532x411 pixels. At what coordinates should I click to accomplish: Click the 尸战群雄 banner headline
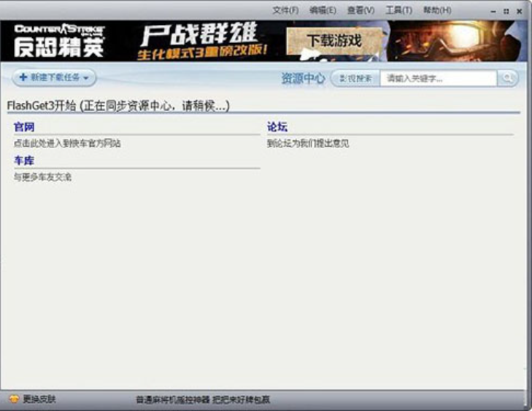200,34
